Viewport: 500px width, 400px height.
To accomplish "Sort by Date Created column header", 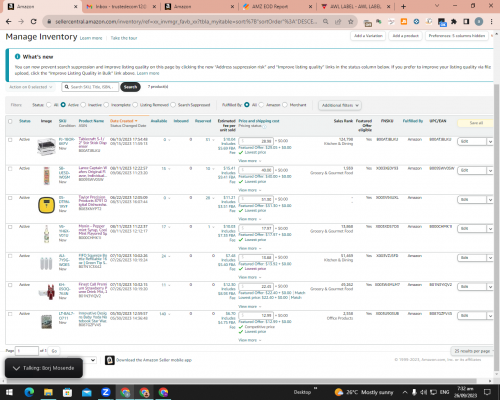I will 123,121.
